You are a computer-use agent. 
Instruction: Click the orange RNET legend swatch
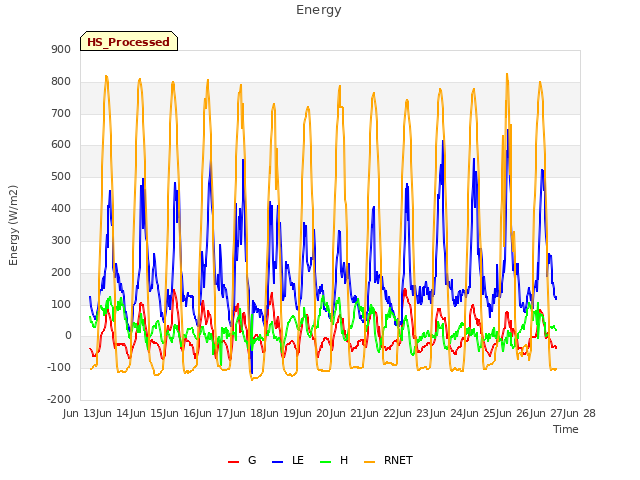(369, 462)
